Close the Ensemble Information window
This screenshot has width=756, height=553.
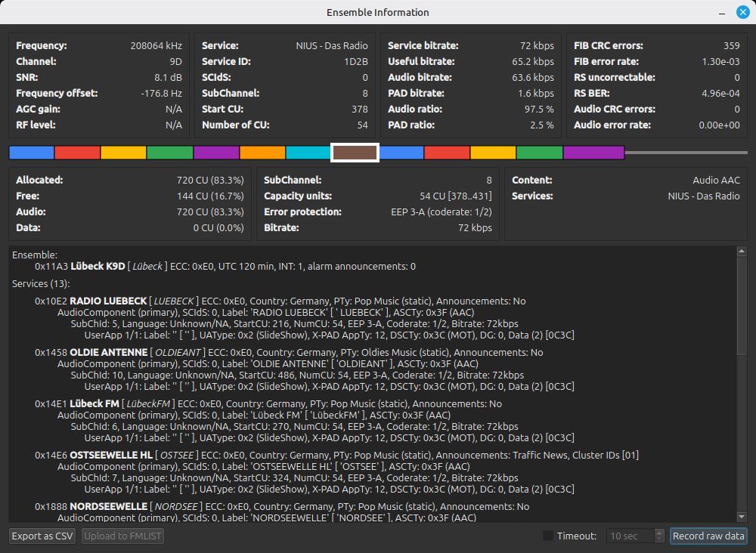click(742, 12)
